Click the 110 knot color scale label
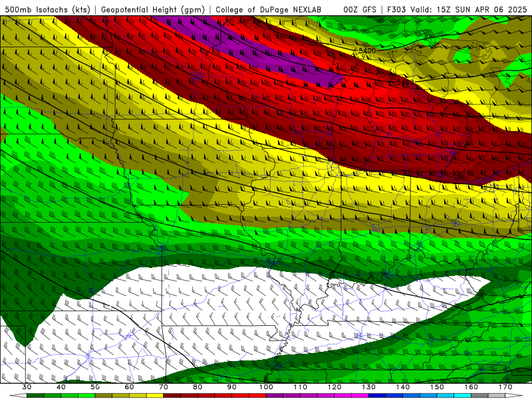The height and width of the screenshot is (399, 532). [301, 387]
